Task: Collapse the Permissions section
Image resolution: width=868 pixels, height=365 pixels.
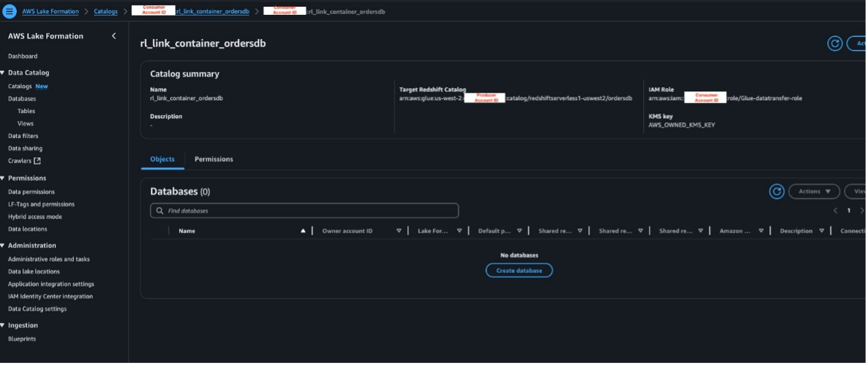Action: point(3,178)
